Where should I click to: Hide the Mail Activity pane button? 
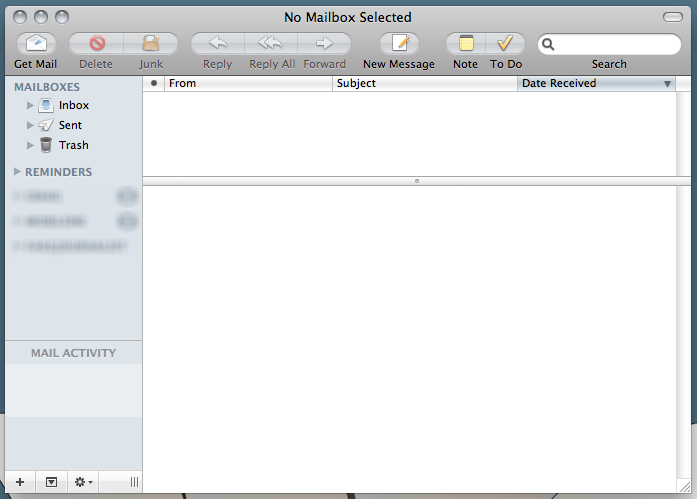52,482
